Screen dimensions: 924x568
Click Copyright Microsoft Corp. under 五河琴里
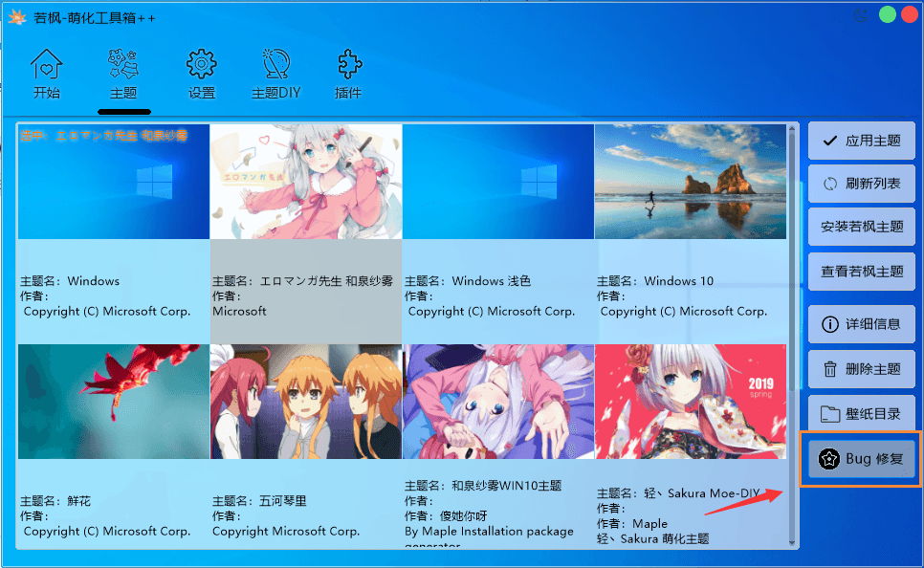point(286,532)
